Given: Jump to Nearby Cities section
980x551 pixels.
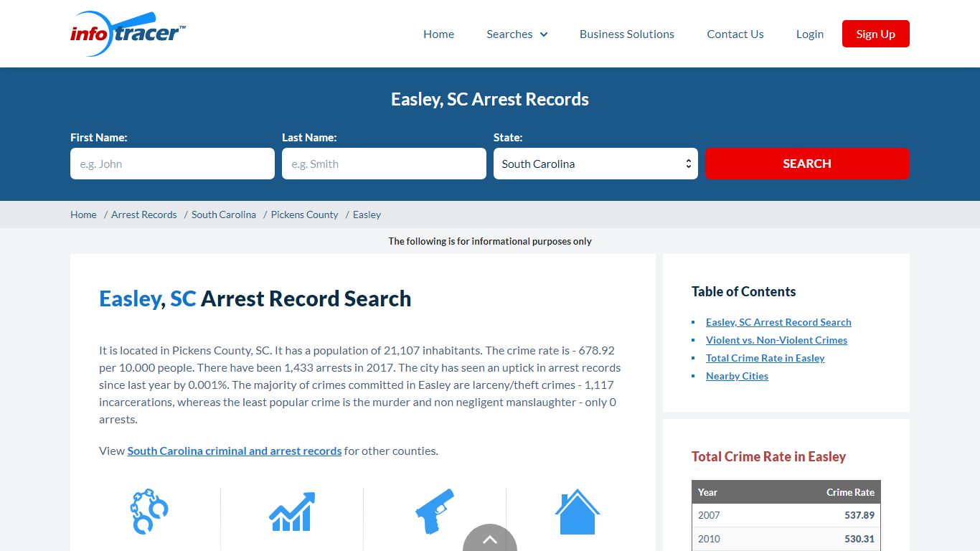Looking at the screenshot, I should 737,376.
